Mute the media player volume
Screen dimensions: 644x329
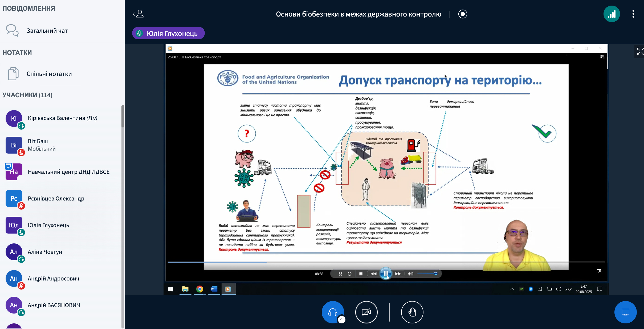coord(411,274)
